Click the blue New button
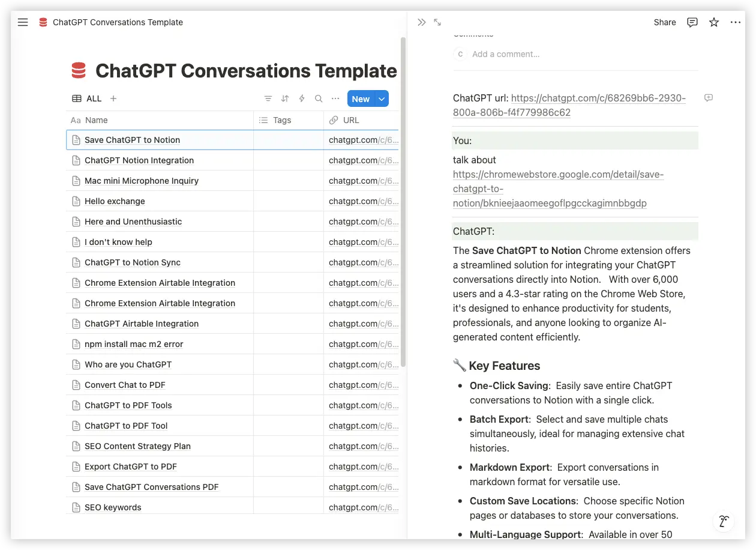Screen dimensions: 756x550 [x=361, y=99]
